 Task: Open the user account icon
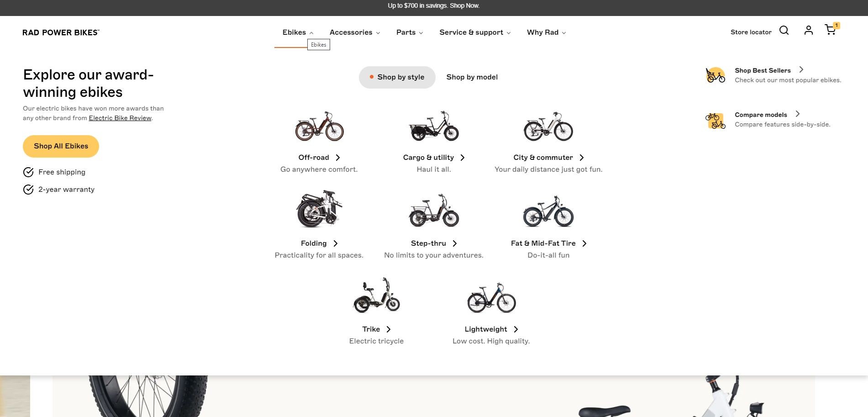(x=809, y=31)
